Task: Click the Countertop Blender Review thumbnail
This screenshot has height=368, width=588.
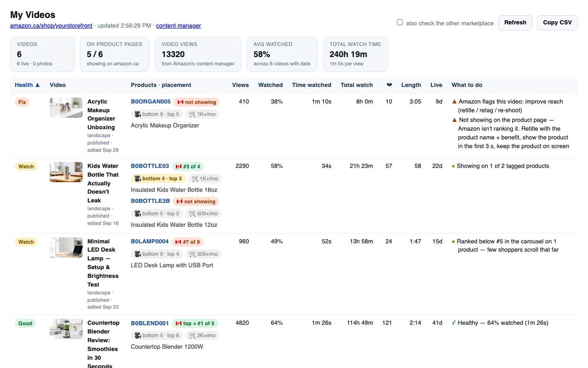Action: pyautogui.click(x=66, y=329)
